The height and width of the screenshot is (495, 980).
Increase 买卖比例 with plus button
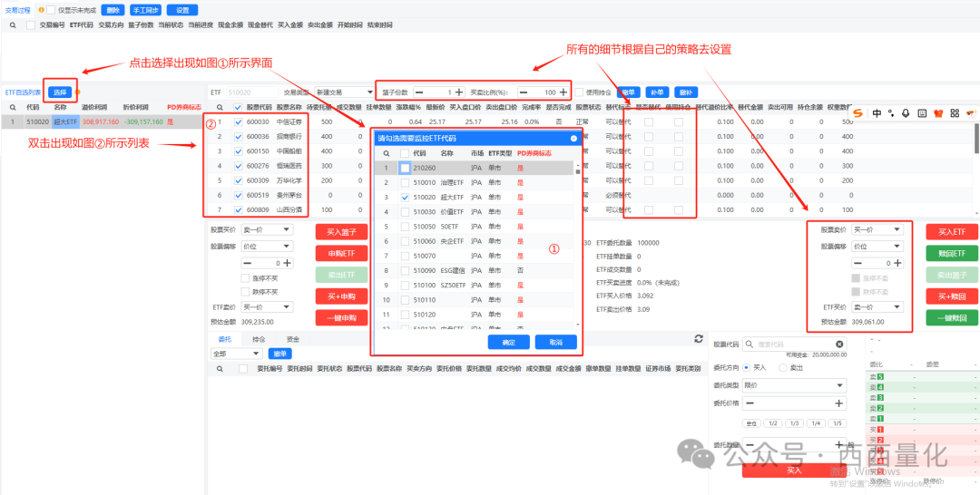(563, 92)
